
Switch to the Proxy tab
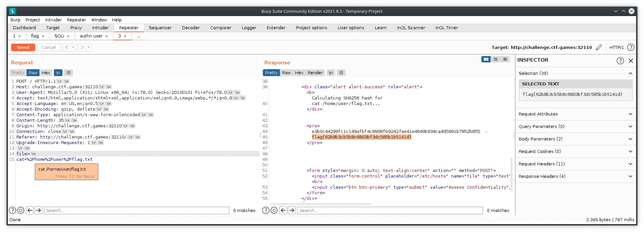click(76, 28)
